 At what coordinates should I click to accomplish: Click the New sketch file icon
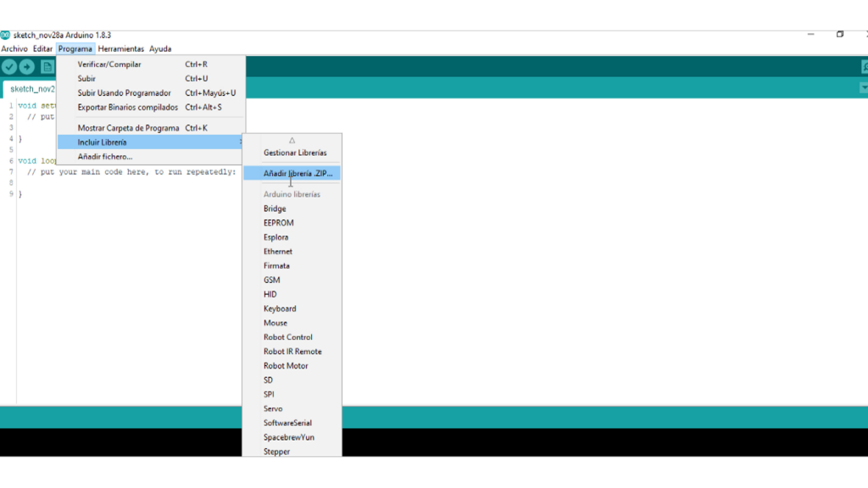[47, 67]
